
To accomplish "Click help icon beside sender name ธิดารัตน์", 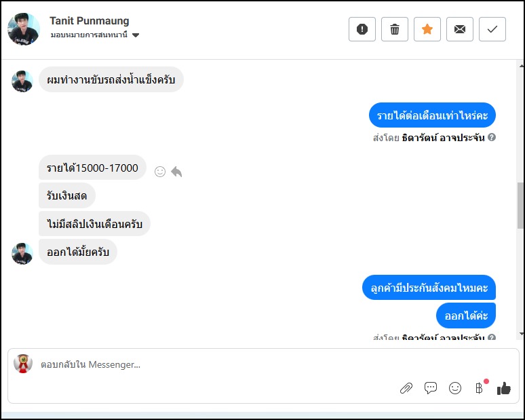I will tap(492, 137).
